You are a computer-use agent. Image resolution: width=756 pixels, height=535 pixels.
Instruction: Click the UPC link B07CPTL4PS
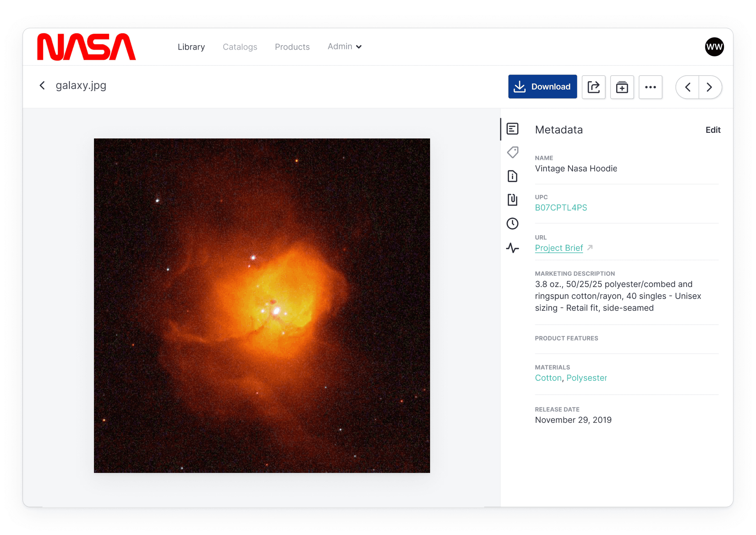point(561,208)
